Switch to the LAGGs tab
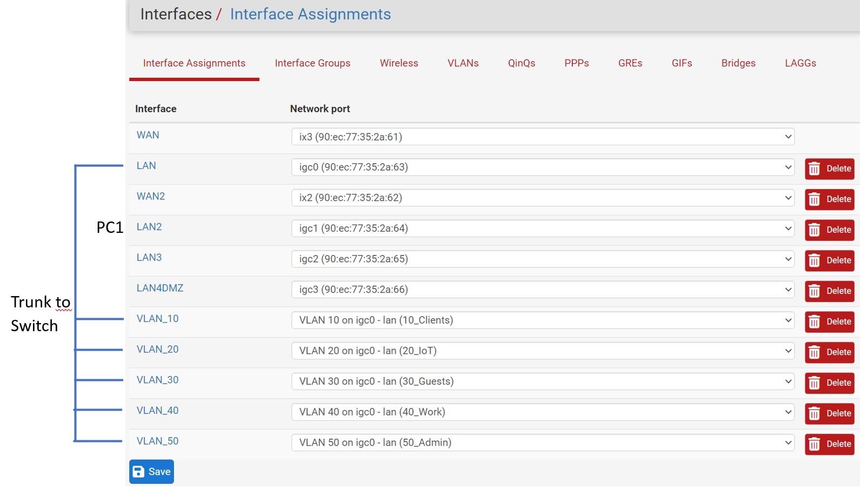This screenshot has width=868, height=503. tap(800, 63)
